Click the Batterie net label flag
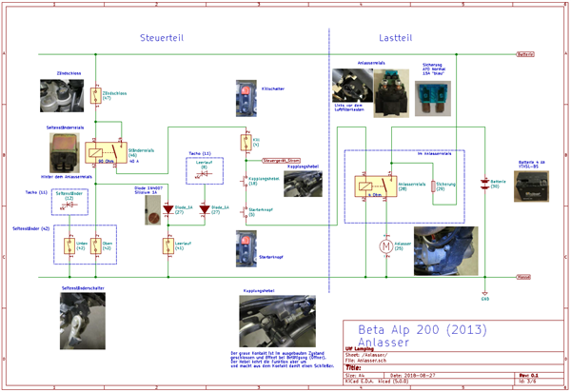Screen dimensions: 571x392 pyautogui.click(x=525, y=54)
